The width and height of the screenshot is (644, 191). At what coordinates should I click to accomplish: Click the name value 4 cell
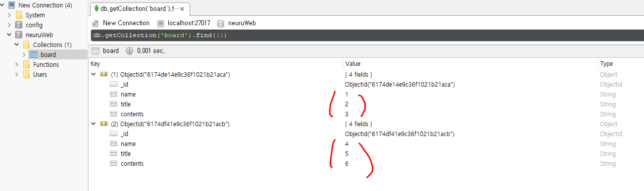[x=347, y=144]
